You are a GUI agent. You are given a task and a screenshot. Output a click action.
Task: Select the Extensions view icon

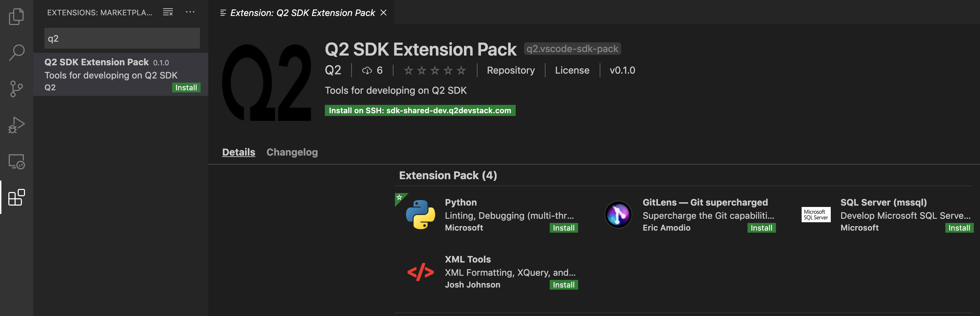tap(16, 198)
